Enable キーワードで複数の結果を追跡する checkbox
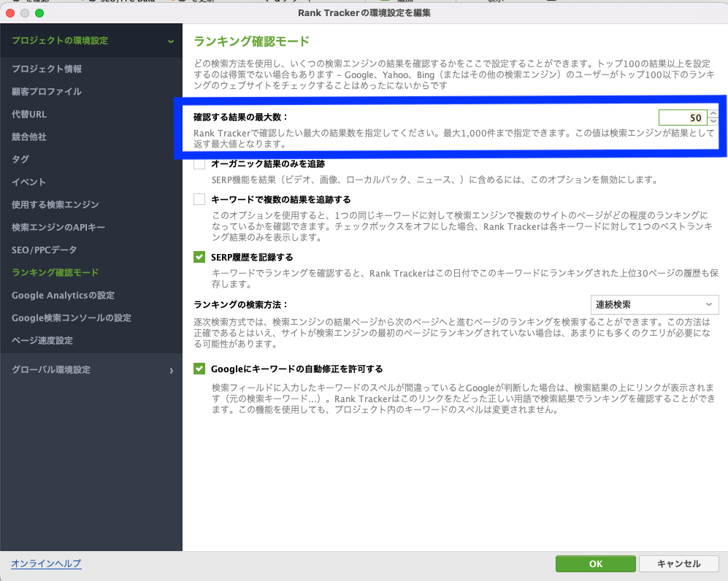Screen dimensions: 728x581 click(x=199, y=199)
